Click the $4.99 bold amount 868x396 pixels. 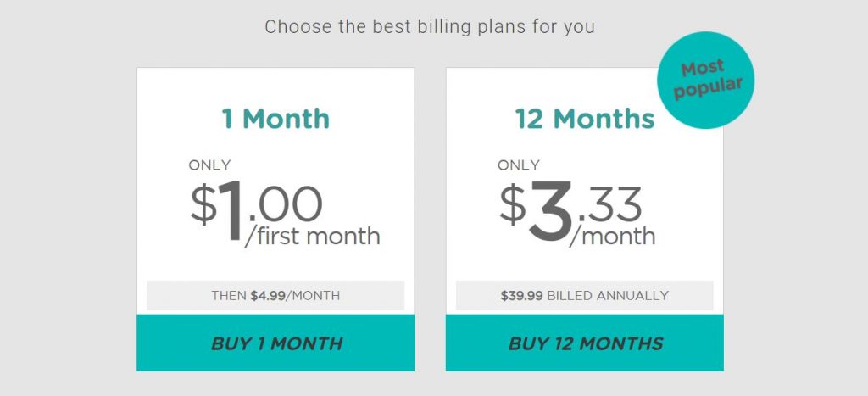pos(268,295)
